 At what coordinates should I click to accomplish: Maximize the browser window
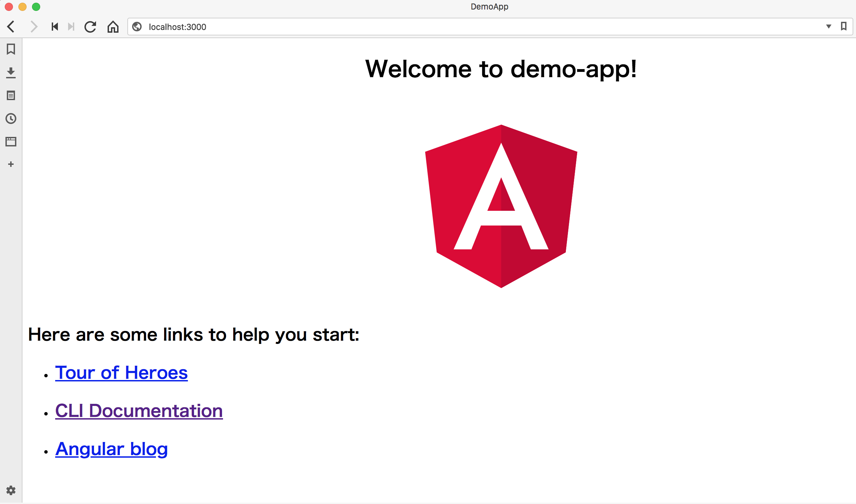36,7
